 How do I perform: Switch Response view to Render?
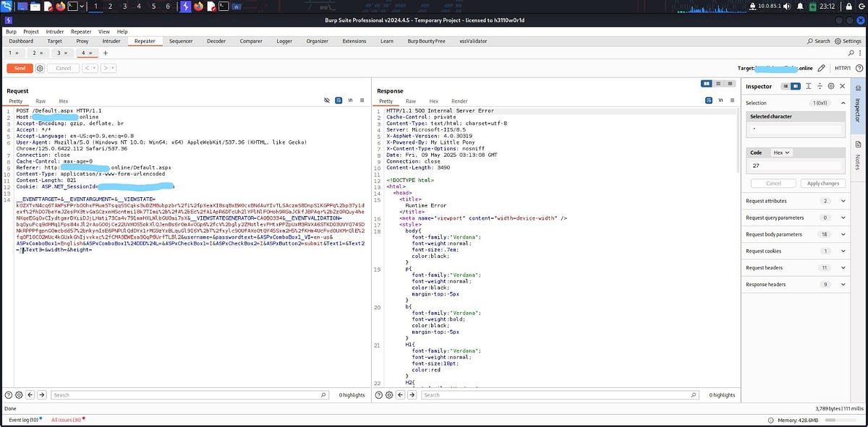pos(459,101)
